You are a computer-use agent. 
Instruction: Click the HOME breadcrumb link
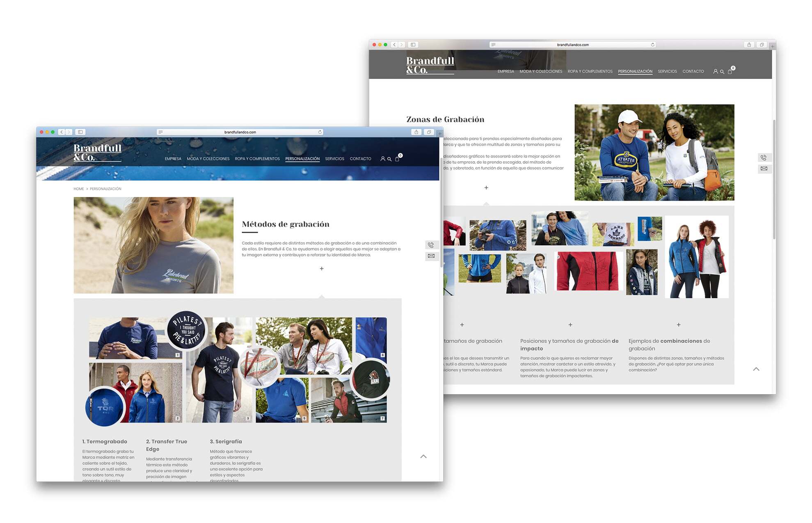click(x=79, y=189)
